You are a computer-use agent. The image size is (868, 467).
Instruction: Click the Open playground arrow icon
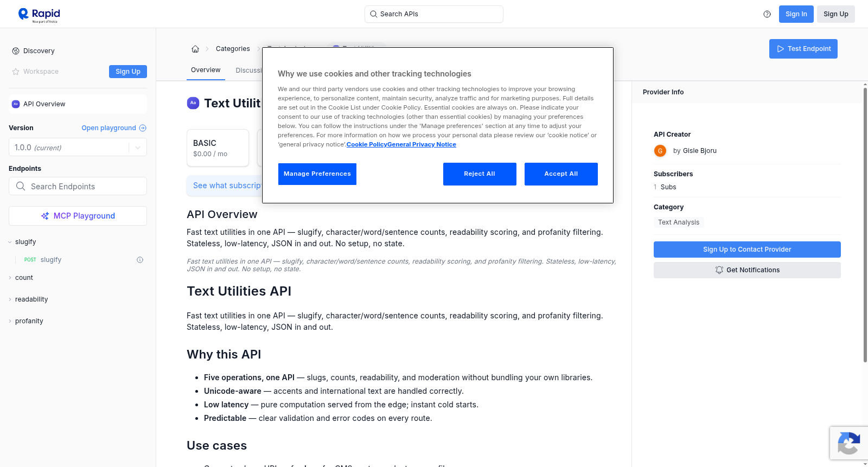[x=143, y=128]
